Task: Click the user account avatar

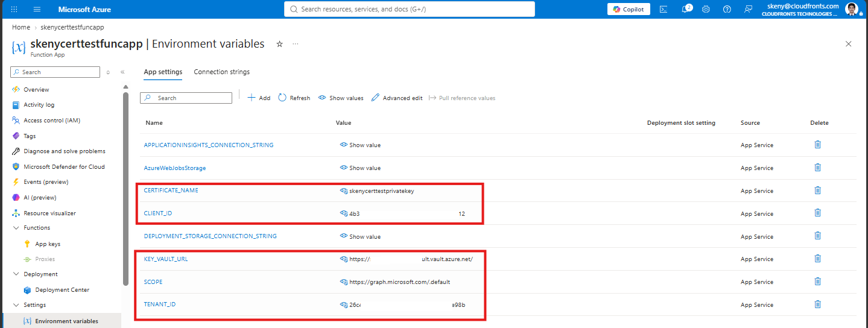Action: tap(852, 9)
